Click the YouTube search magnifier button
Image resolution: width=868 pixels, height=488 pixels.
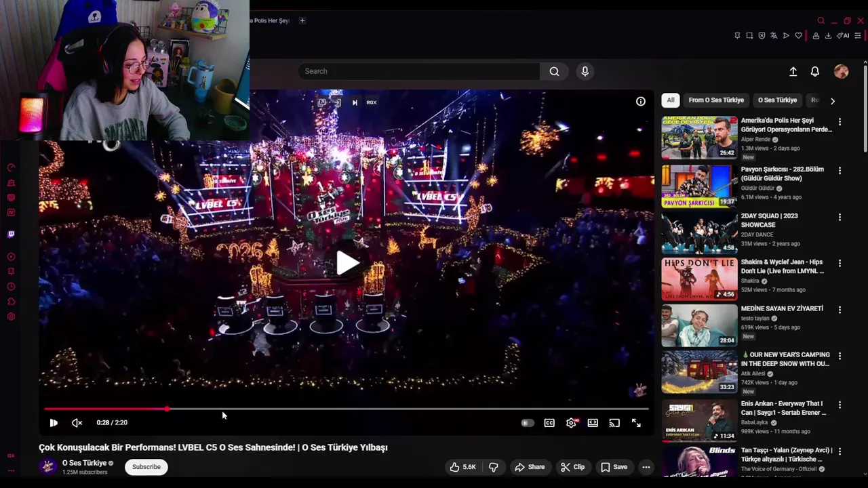554,71
